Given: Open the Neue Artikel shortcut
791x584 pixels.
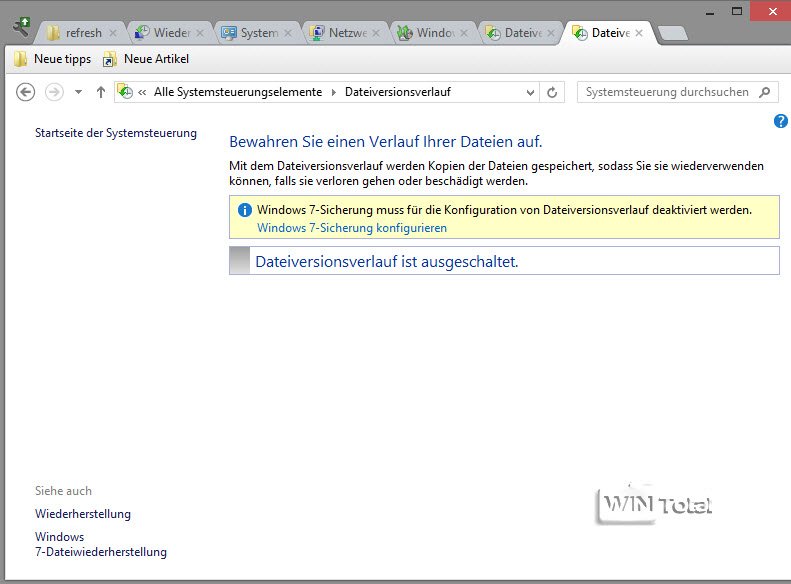Looking at the screenshot, I should pyautogui.click(x=146, y=59).
